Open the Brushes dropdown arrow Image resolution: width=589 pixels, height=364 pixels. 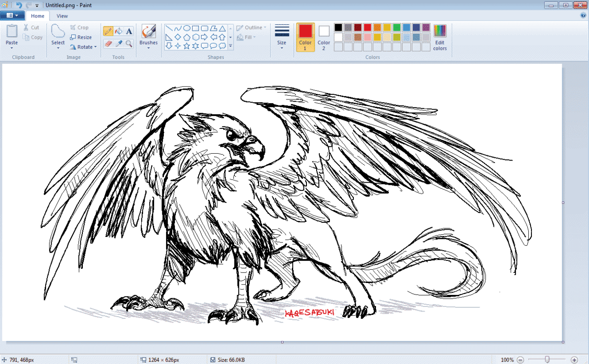(148, 48)
